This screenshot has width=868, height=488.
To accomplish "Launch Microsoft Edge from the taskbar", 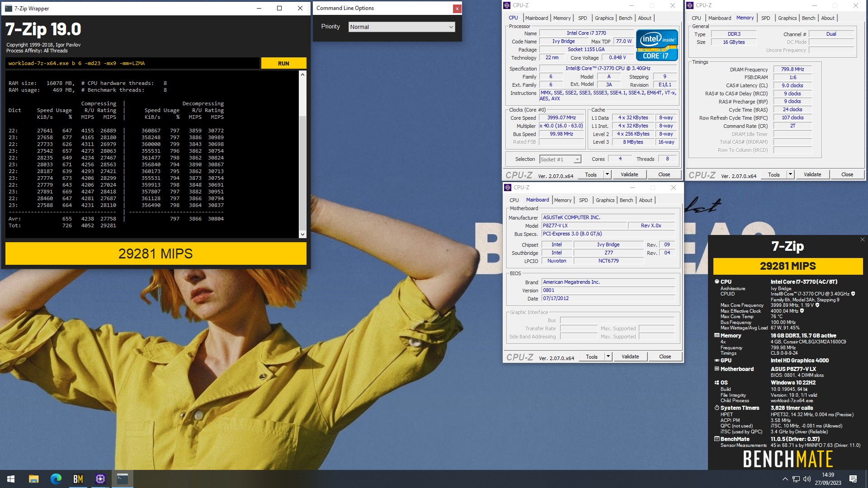I will 56,479.
